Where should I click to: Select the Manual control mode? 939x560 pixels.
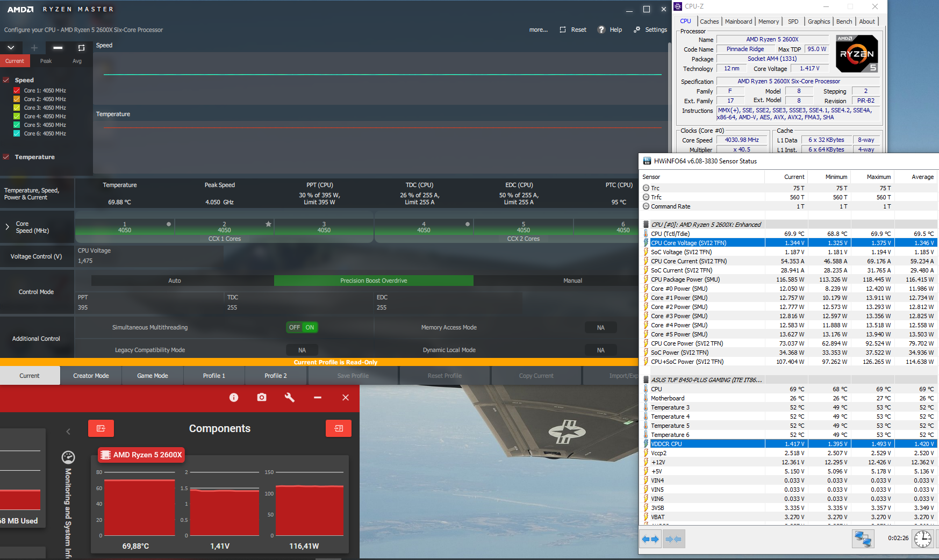572,281
